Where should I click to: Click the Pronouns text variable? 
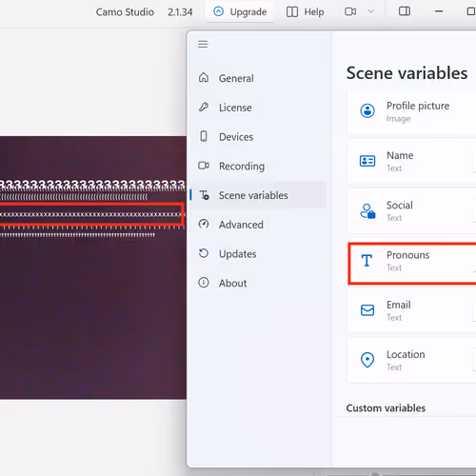[x=412, y=263]
